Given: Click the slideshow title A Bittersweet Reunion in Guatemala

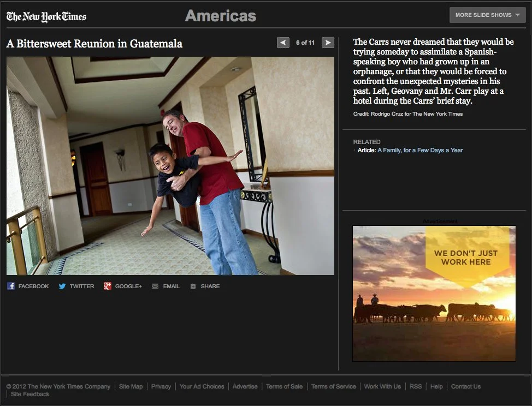Looking at the screenshot, I should 94,44.
